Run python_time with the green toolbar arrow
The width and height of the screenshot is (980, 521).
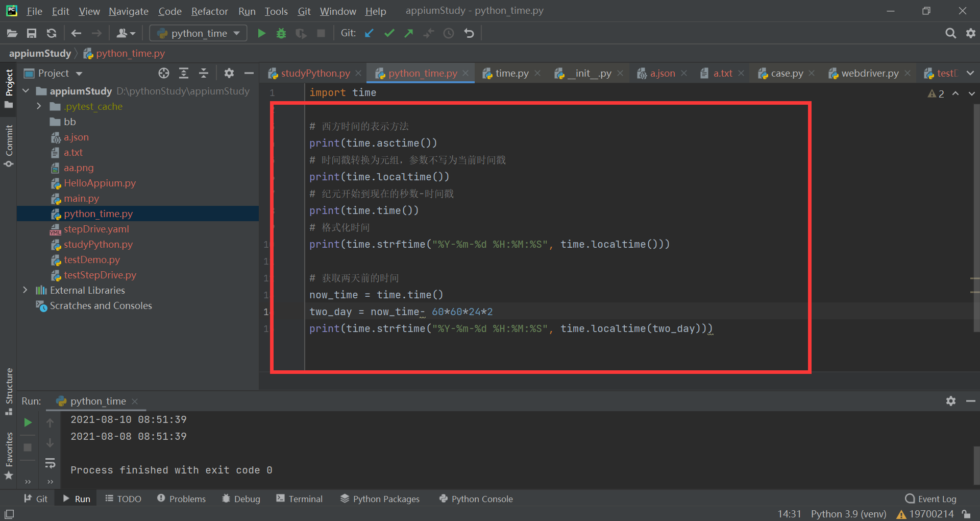pyautogui.click(x=261, y=33)
